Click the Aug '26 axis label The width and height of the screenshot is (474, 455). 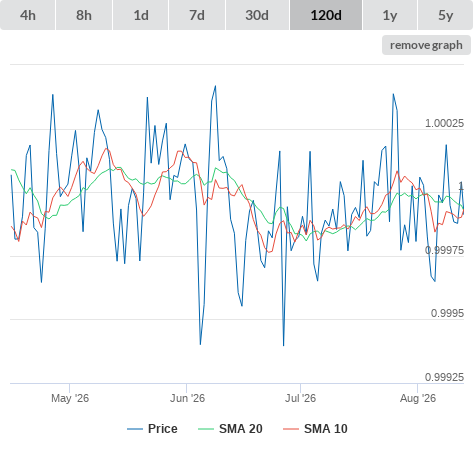(x=418, y=398)
